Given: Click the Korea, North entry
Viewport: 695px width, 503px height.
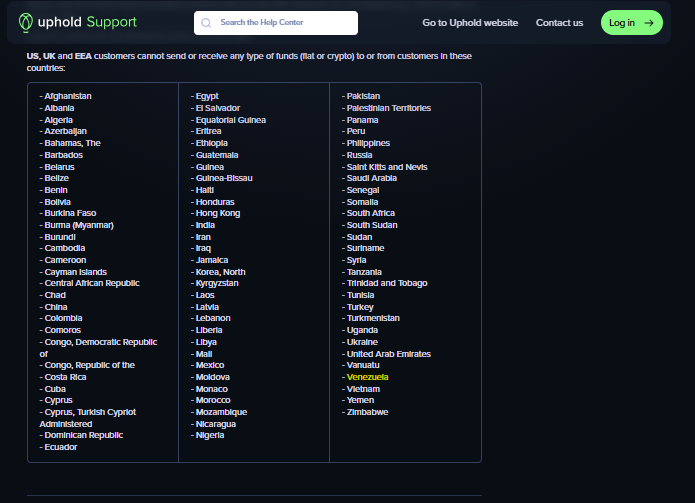Looking at the screenshot, I should (x=220, y=272).
